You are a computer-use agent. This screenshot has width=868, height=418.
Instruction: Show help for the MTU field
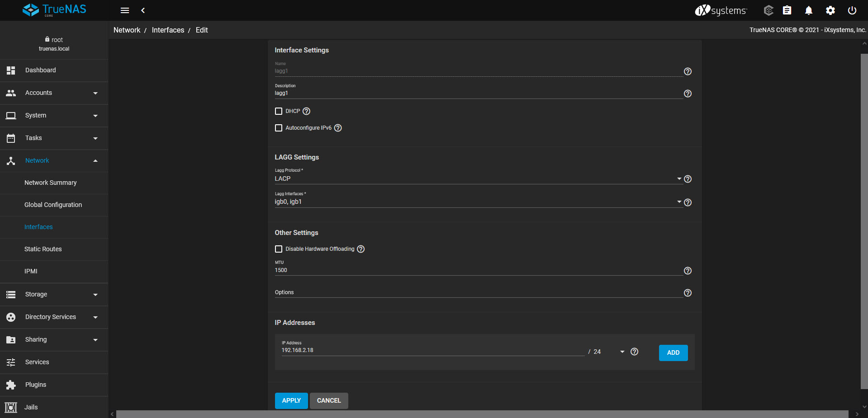tap(688, 271)
